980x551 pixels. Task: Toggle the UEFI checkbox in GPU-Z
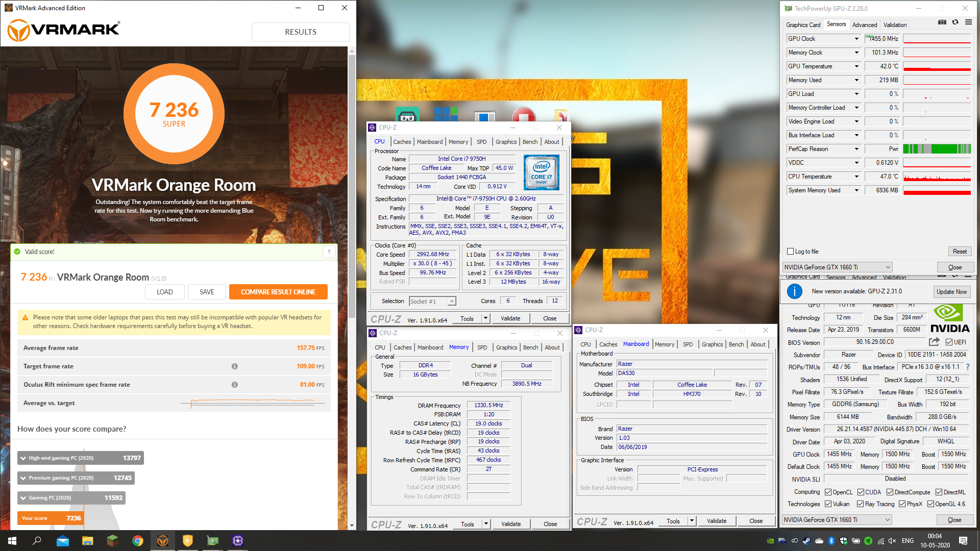pos(949,342)
